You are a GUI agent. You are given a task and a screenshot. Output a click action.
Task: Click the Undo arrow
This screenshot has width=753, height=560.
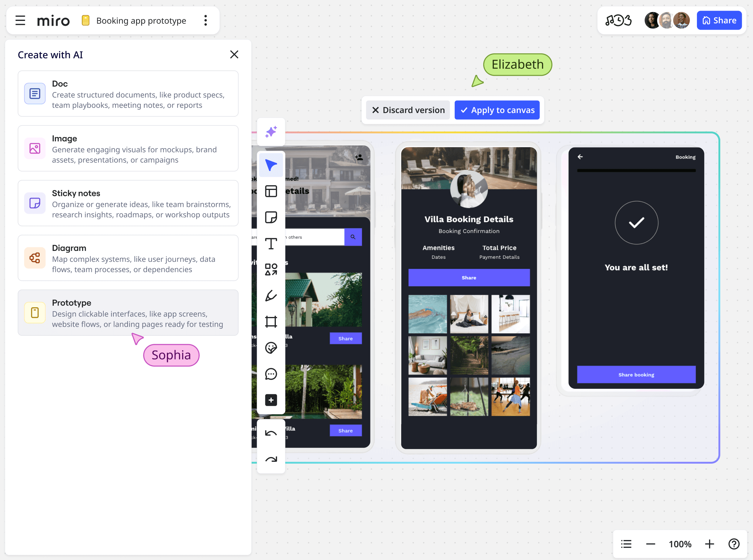click(271, 433)
